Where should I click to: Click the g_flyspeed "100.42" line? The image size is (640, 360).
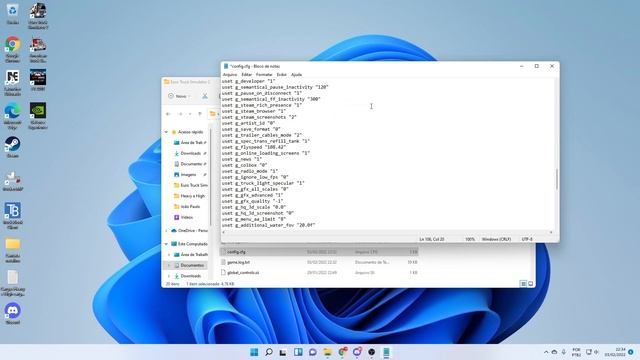(x=254, y=147)
